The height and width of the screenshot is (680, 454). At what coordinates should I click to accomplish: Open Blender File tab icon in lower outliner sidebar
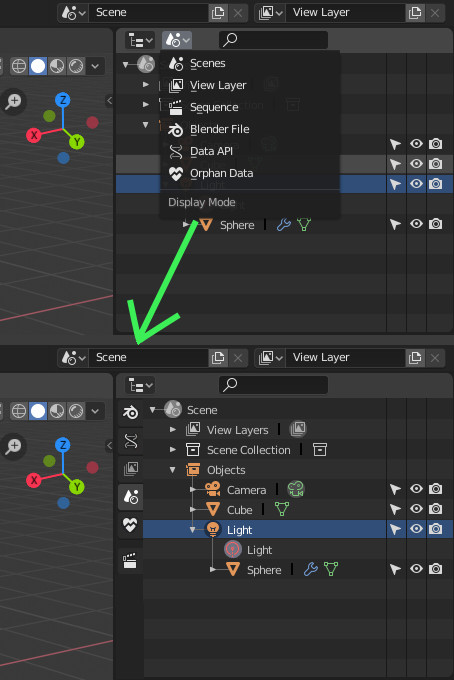point(131,412)
